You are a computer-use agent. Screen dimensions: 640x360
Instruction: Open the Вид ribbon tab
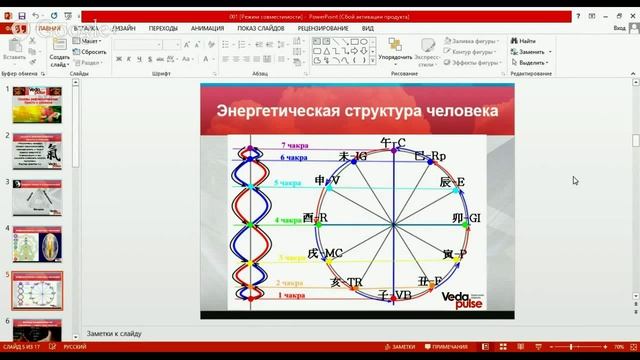point(367,28)
